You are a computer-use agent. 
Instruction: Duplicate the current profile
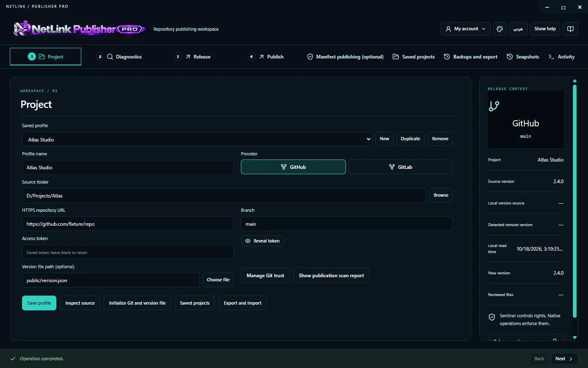(x=410, y=139)
